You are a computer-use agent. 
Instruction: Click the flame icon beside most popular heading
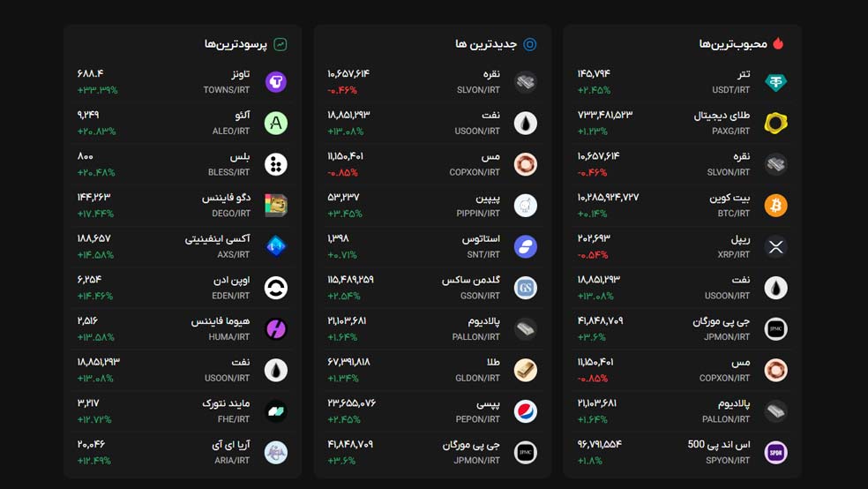click(x=778, y=44)
